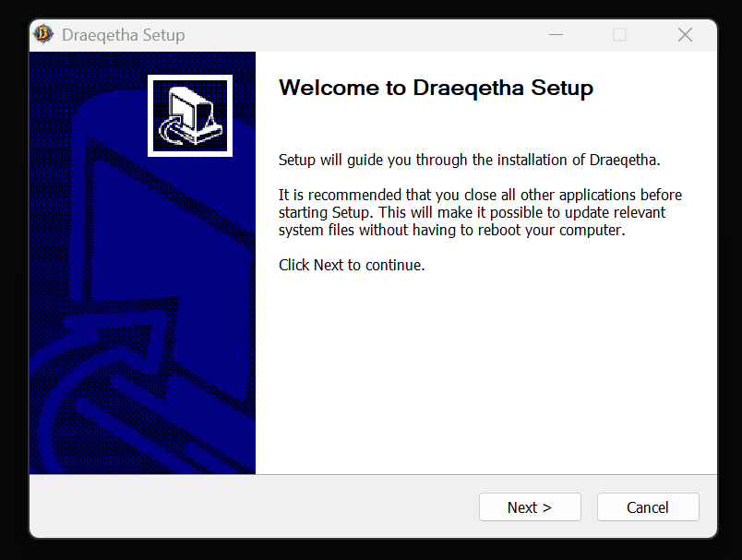Click the "Welcome to Draeqetha Setup" heading

[436, 88]
